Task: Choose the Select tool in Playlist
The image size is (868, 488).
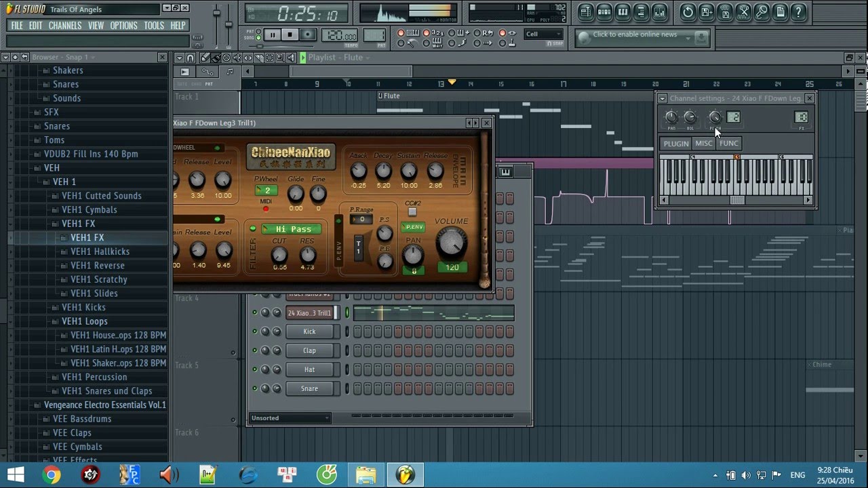Action: point(270,58)
